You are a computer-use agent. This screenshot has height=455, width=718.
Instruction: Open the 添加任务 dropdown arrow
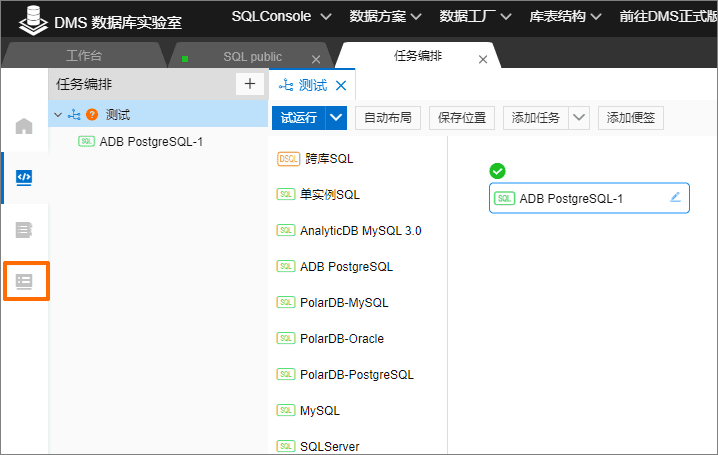click(579, 118)
